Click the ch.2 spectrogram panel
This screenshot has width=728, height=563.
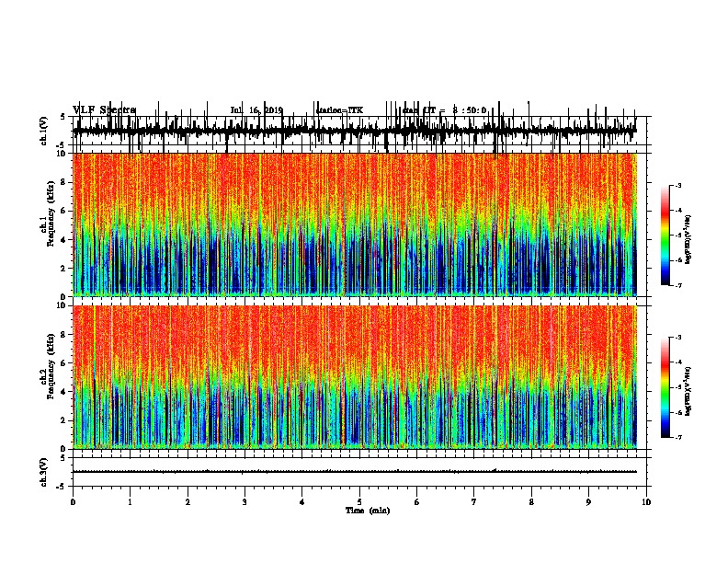(x=355, y=377)
